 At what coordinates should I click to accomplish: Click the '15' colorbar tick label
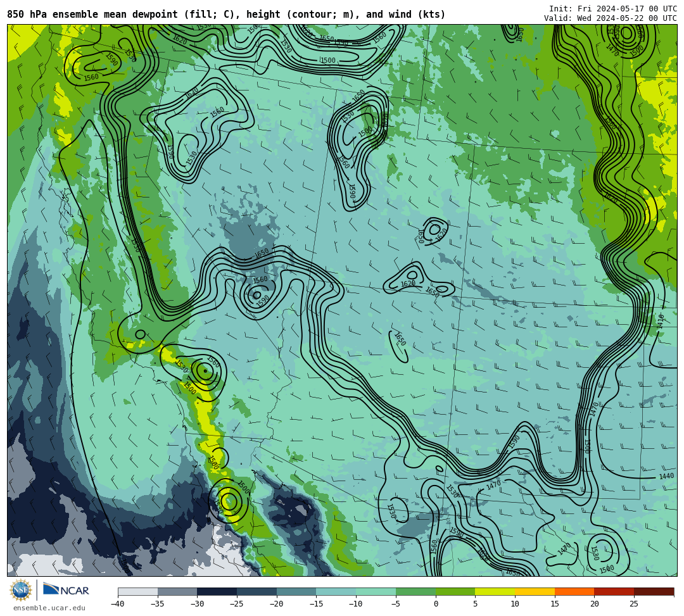pyautogui.click(x=554, y=604)
